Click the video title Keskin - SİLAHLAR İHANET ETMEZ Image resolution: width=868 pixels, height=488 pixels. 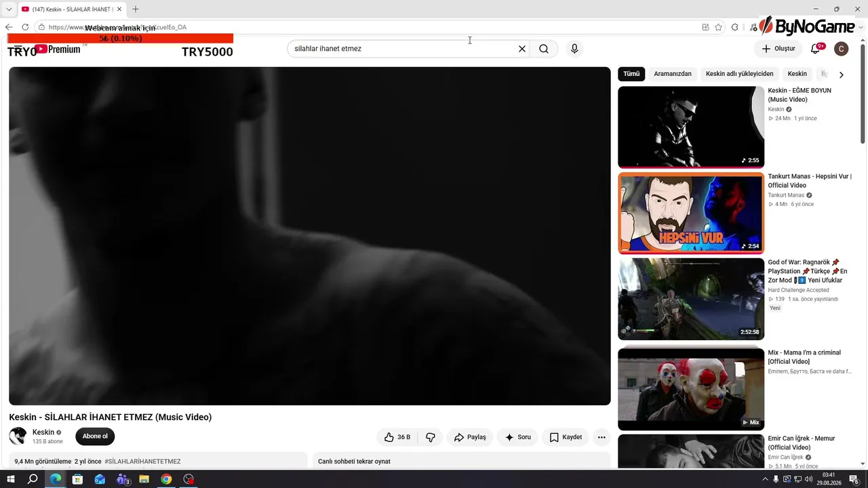pyautogui.click(x=111, y=418)
